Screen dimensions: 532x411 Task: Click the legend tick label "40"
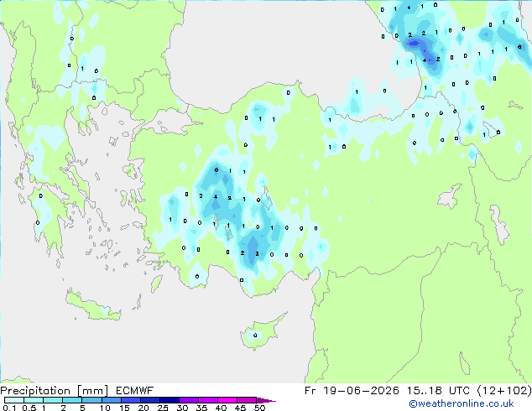221,408
